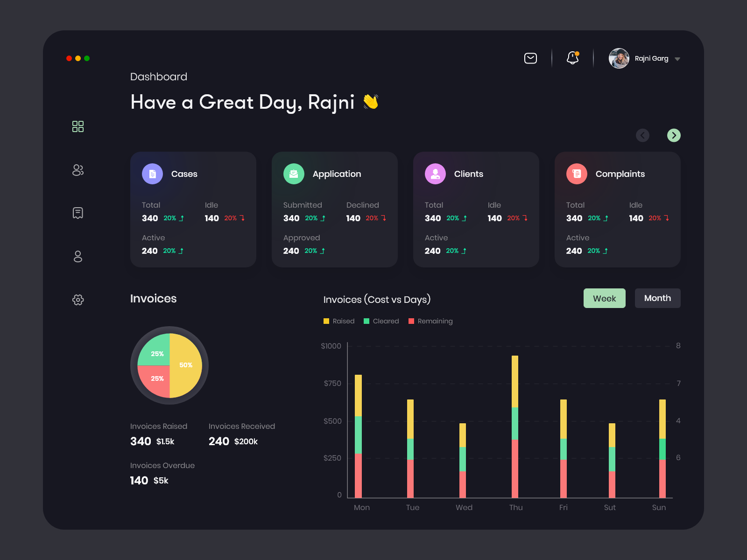This screenshot has width=747, height=560.
Task: Click the green window dot
Action: (87, 58)
